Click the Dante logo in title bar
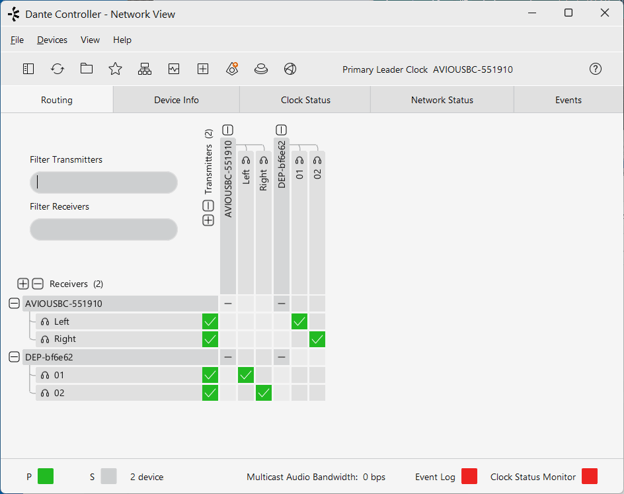The width and height of the screenshot is (624, 494). coord(14,14)
